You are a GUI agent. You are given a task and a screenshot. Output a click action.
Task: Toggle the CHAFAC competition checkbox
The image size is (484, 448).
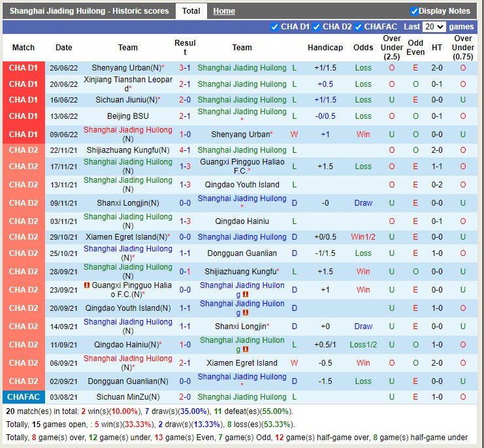click(358, 27)
